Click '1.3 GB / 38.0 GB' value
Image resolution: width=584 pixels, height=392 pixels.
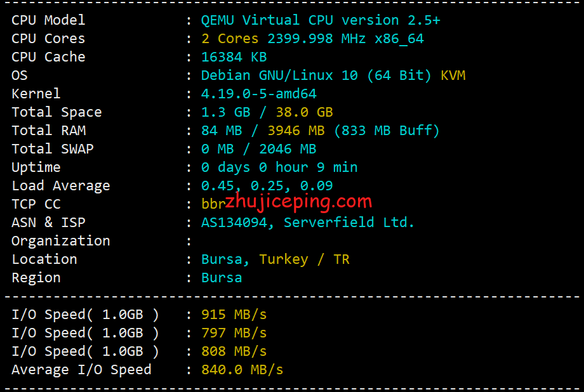[267, 112]
